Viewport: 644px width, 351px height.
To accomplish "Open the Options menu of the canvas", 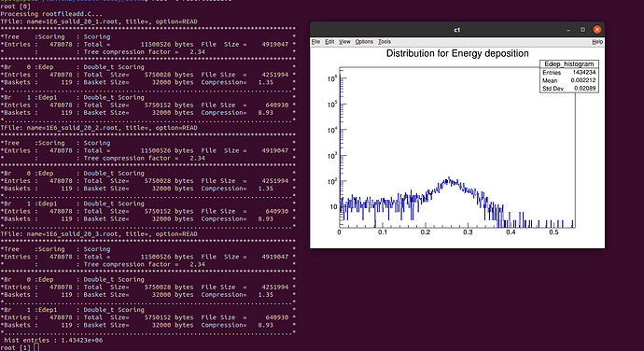I will point(364,42).
